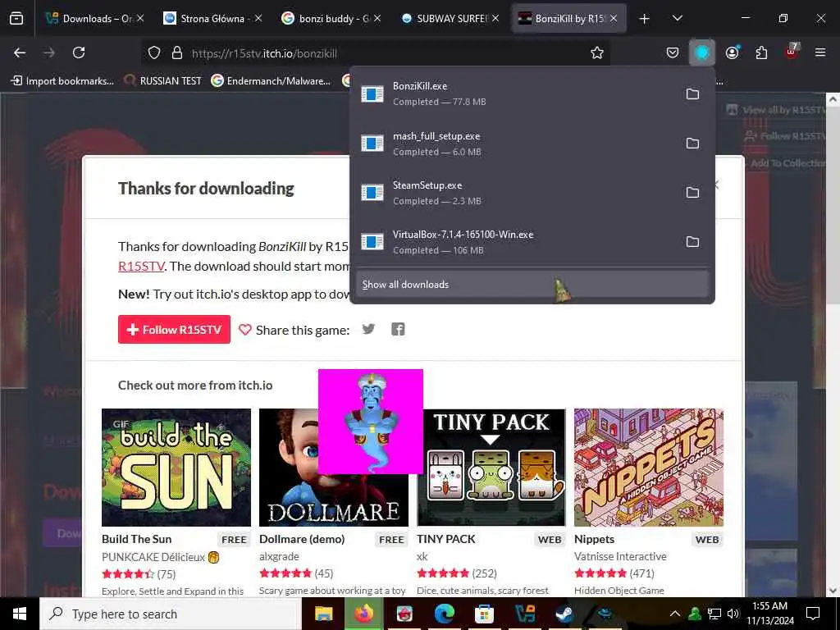This screenshot has width=840, height=630.
Task: Open Extensions puzzle icon
Action: 761,52
